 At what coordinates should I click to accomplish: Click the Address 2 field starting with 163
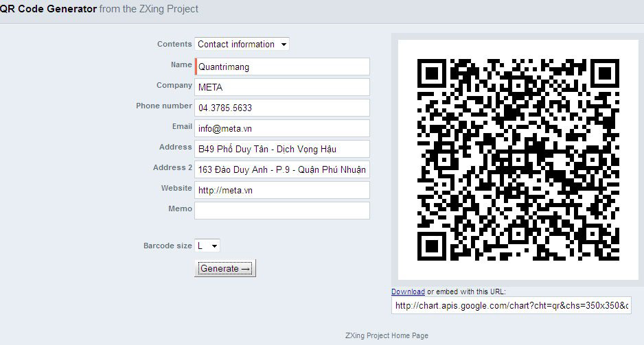point(282,169)
